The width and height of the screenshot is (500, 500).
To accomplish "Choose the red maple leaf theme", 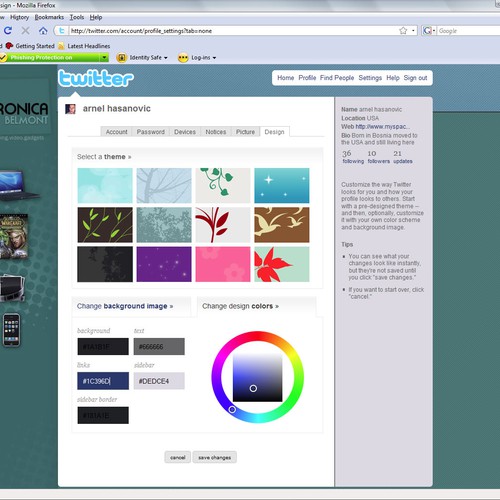I will coord(282,264).
